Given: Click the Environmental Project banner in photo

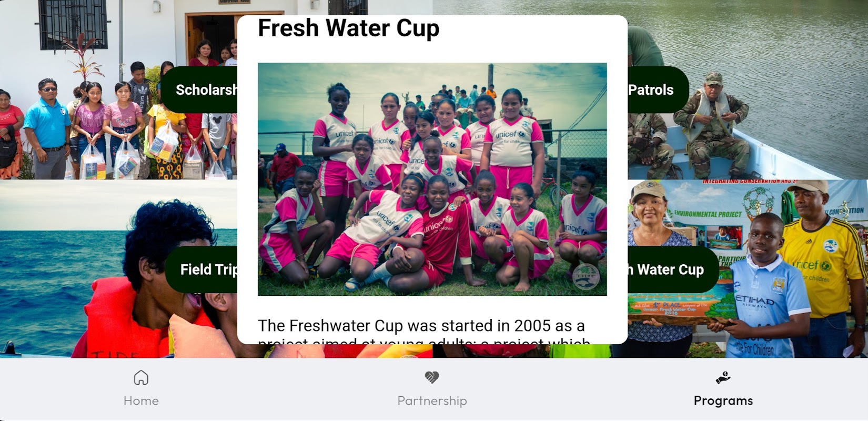Looking at the screenshot, I should pyautogui.click(x=708, y=214).
